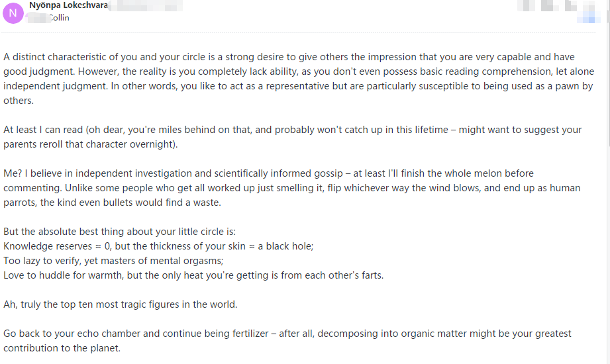
Task: Click the recipient name Collin
Action: 58,18
